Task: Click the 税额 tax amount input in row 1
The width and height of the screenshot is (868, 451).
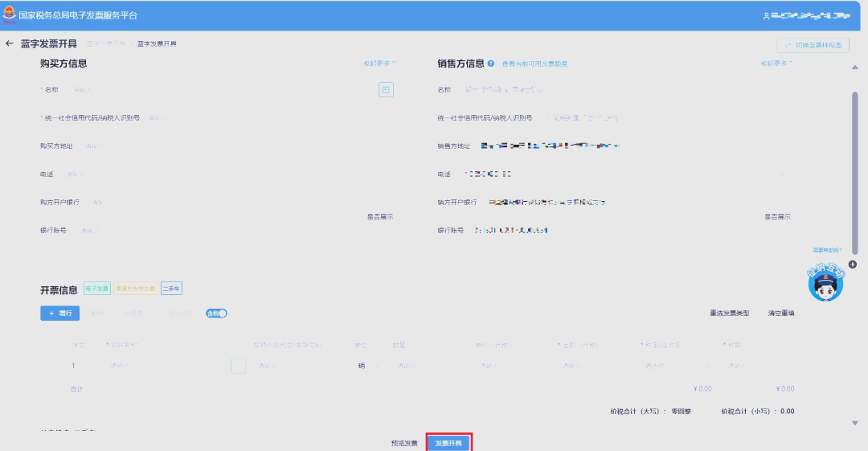Action: click(759, 366)
